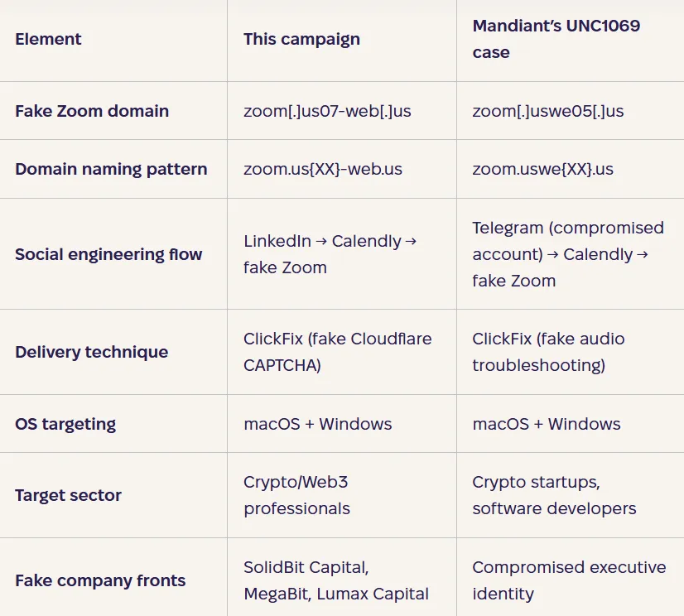684x616 pixels.
Task: Click the zoom[.]us07-web[.]us domain cell
Action: pos(327,111)
